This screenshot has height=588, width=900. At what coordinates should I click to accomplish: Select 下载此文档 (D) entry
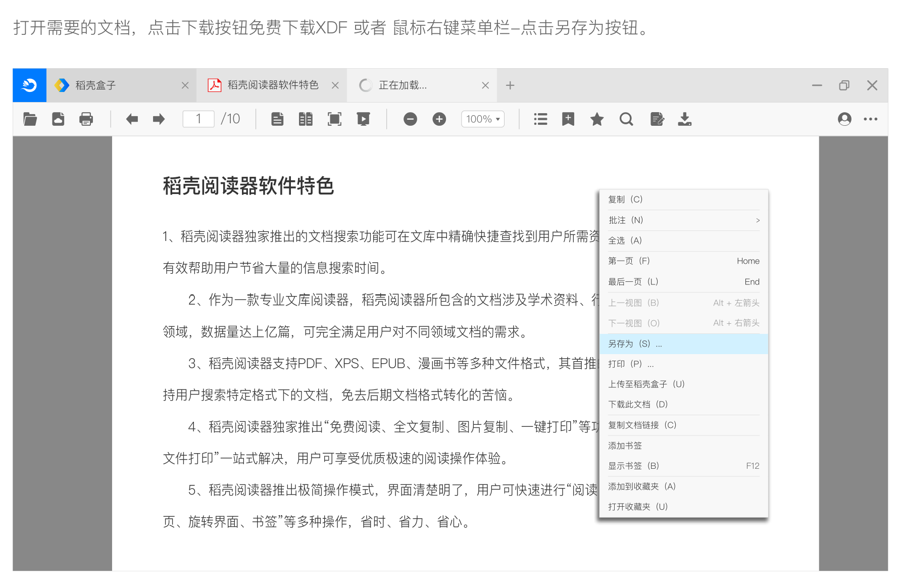coord(684,405)
